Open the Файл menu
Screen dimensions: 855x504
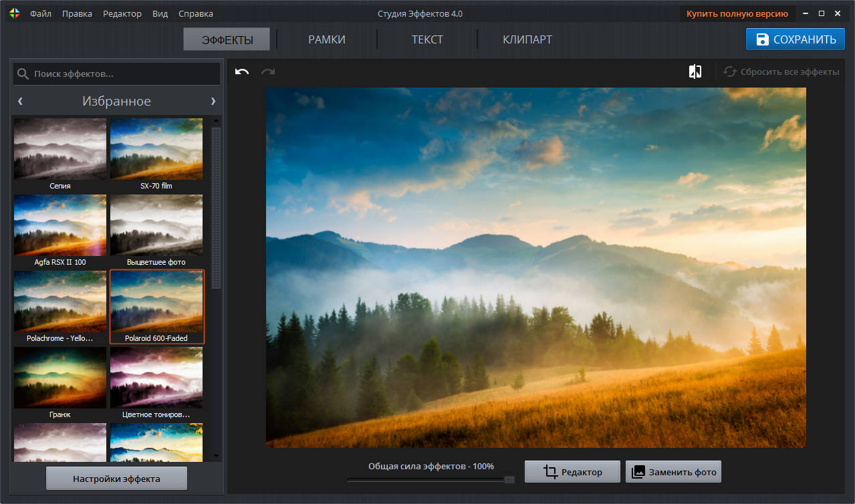(x=41, y=13)
